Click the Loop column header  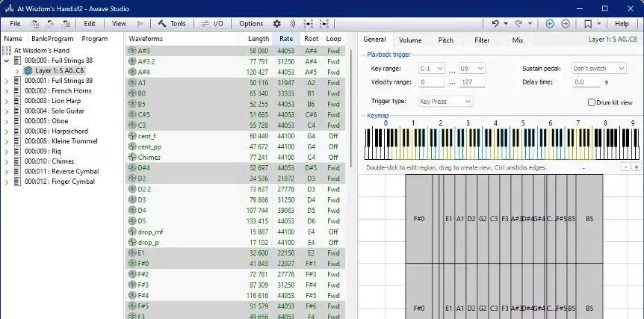[x=333, y=39]
